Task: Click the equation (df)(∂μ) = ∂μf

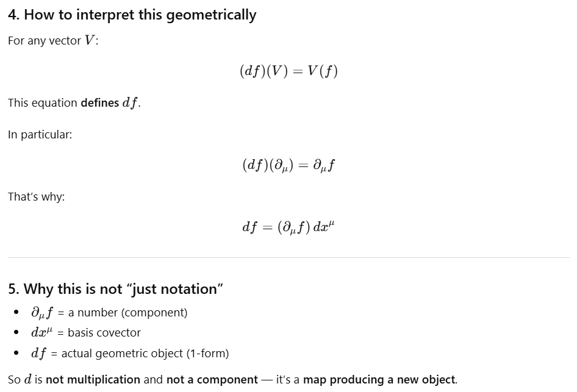Action: coord(288,165)
